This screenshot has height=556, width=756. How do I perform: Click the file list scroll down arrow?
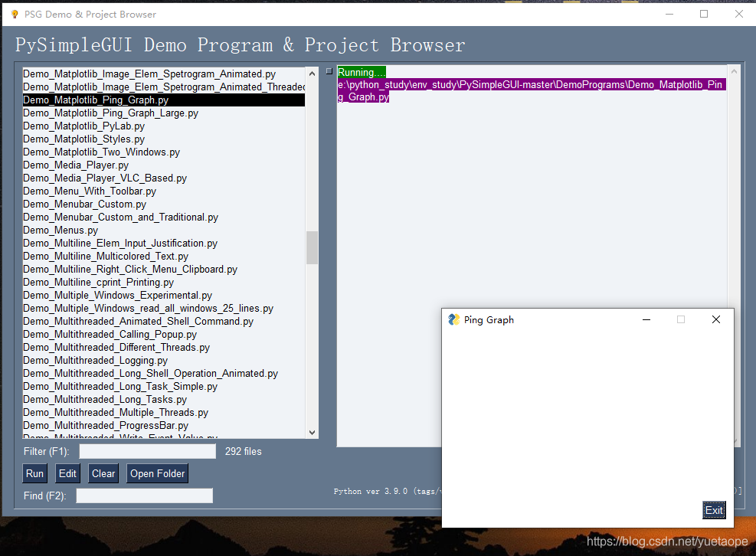(x=312, y=433)
